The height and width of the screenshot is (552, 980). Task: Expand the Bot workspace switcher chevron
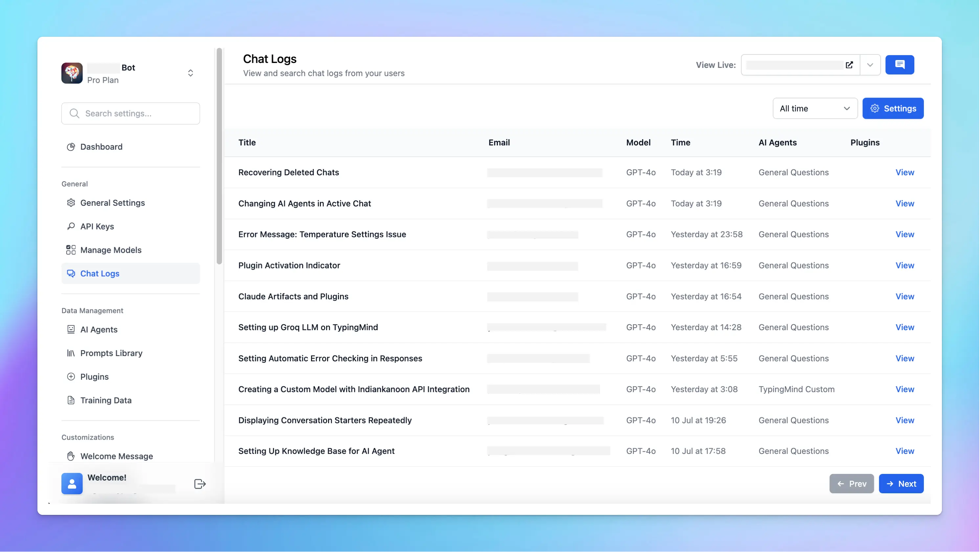click(x=190, y=73)
